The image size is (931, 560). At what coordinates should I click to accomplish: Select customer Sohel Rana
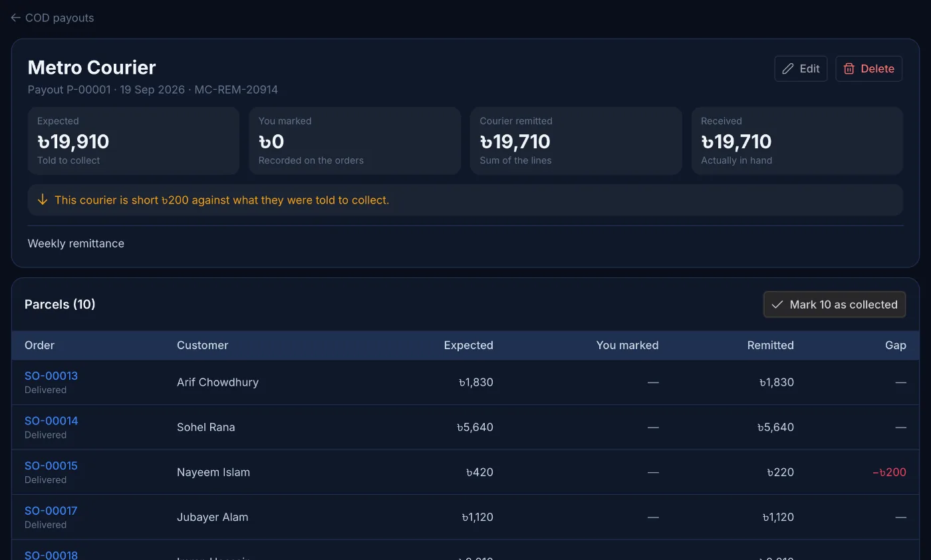(x=206, y=427)
